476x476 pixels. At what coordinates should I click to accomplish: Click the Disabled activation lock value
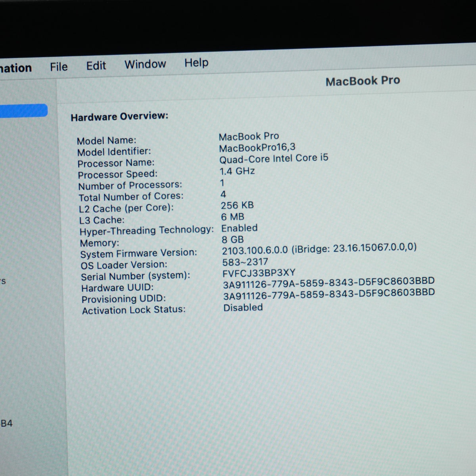pyautogui.click(x=243, y=307)
